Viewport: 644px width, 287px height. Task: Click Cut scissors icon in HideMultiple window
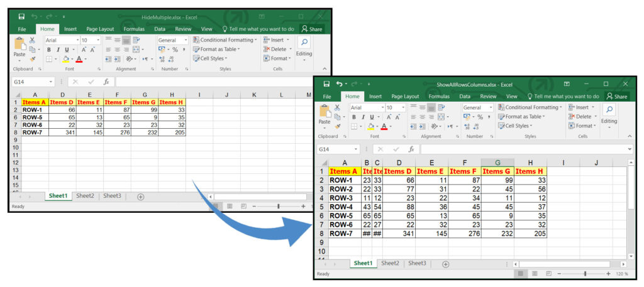point(32,40)
